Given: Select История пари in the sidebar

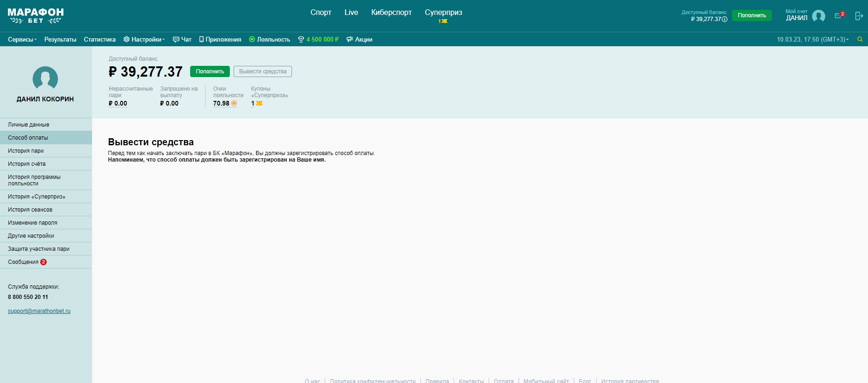Looking at the screenshot, I should coord(26,151).
